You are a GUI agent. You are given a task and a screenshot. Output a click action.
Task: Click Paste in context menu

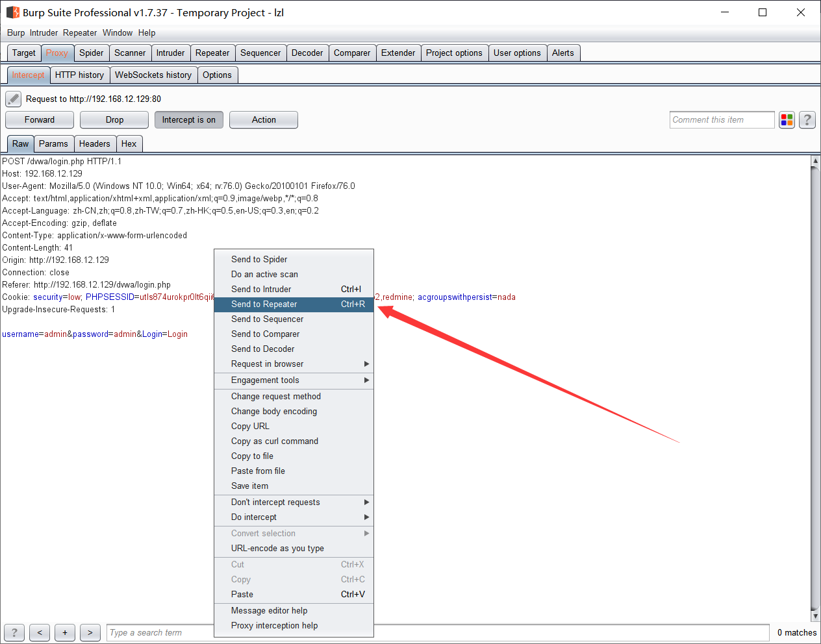point(294,594)
